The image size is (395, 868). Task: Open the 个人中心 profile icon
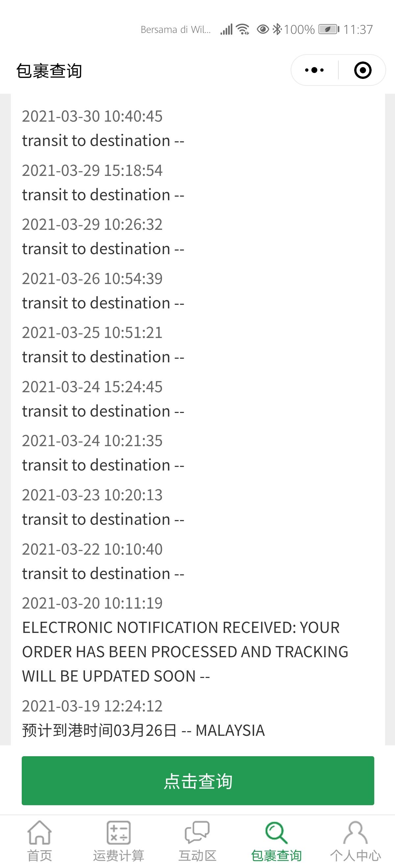pos(355,832)
